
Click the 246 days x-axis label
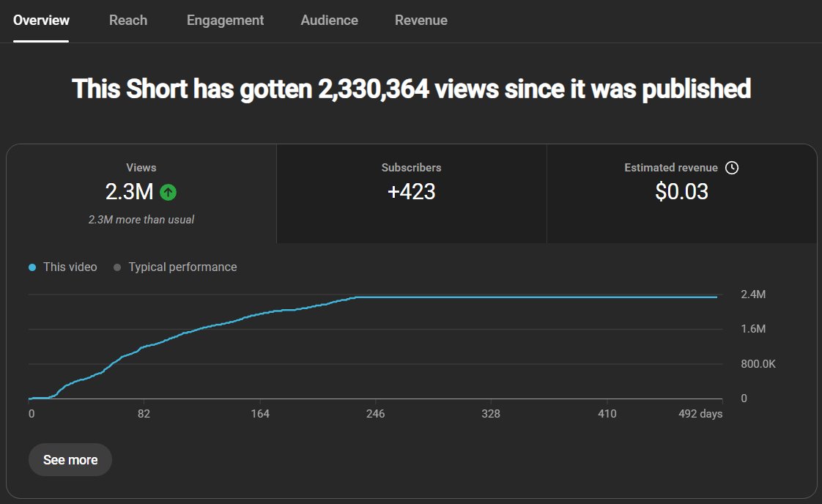[x=375, y=414]
